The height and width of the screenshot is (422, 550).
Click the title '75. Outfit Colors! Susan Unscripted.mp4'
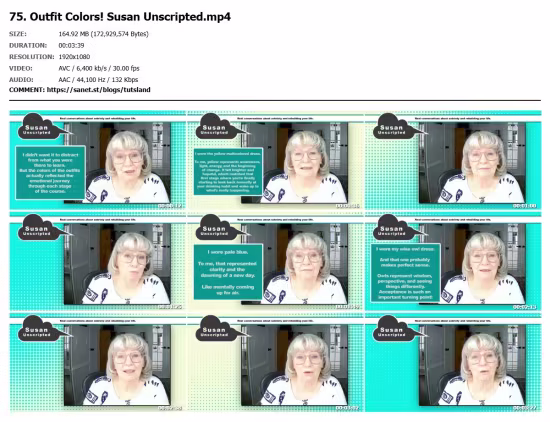[120, 16]
